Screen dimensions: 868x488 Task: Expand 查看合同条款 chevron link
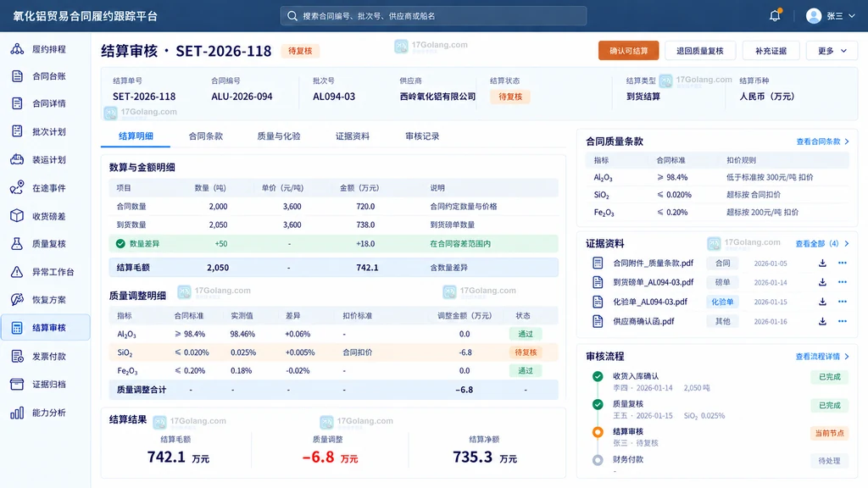(822, 141)
